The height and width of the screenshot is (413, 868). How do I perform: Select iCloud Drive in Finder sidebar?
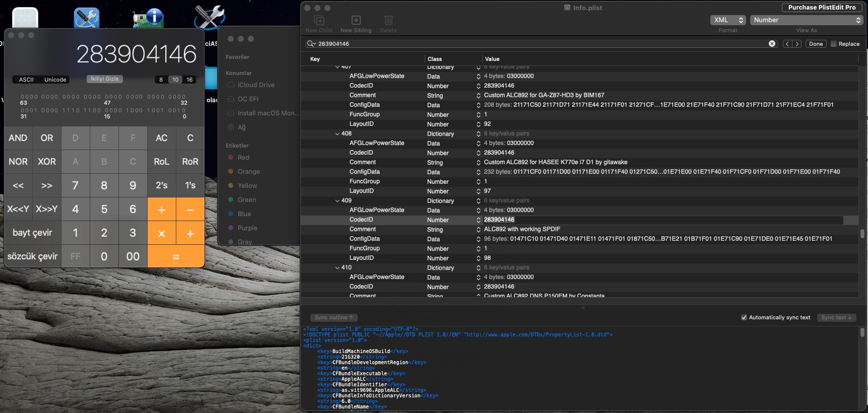click(x=256, y=85)
